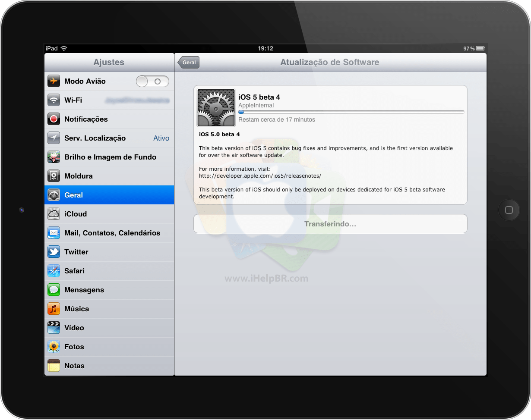Tap the 19:12 clock in status bar
This screenshot has height=420, width=531.
(265, 48)
